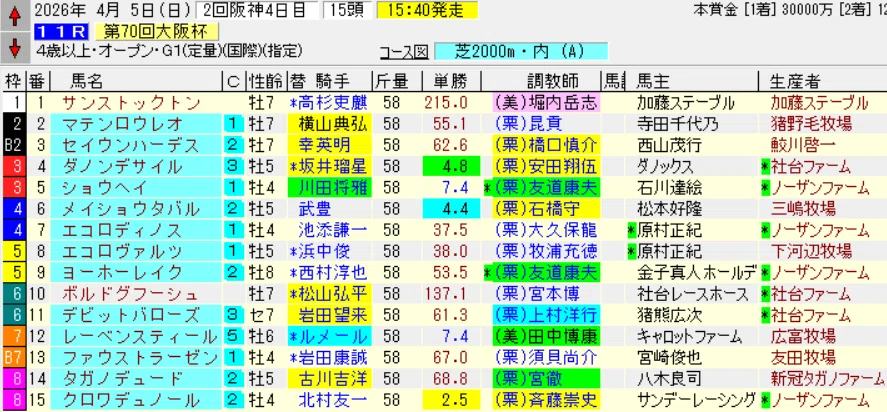Click breeder 猪野毛牧場
887x412 pixels.
(x=811, y=124)
